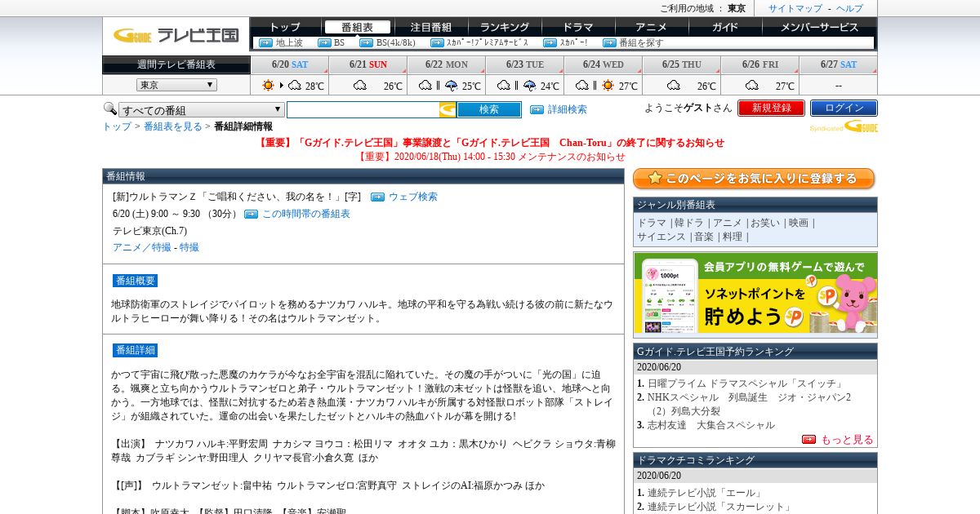This screenshot has height=514, width=980.
Task: Click the red 新規登録 button
Action: coord(771,108)
